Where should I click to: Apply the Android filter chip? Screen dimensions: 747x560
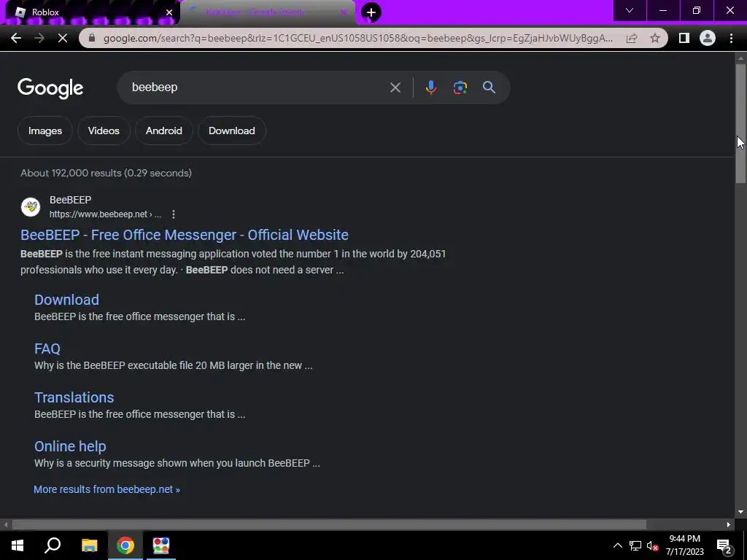click(x=164, y=131)
